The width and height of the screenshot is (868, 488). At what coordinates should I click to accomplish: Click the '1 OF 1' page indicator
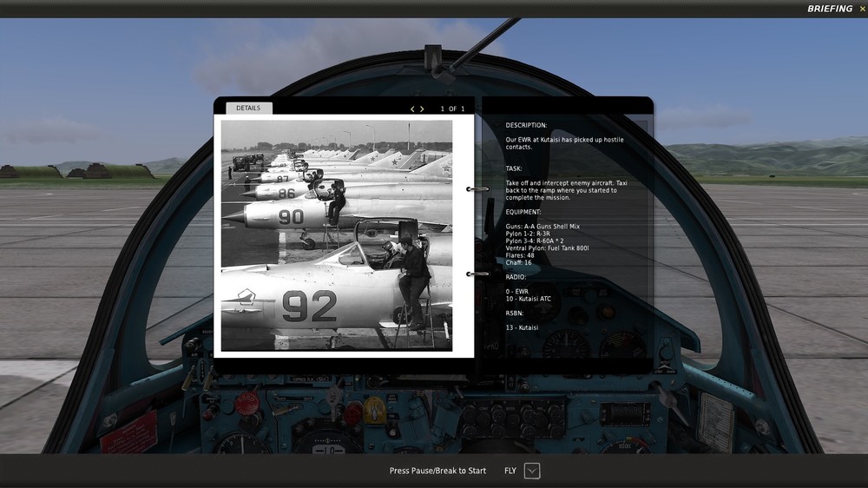click(452, 109)
